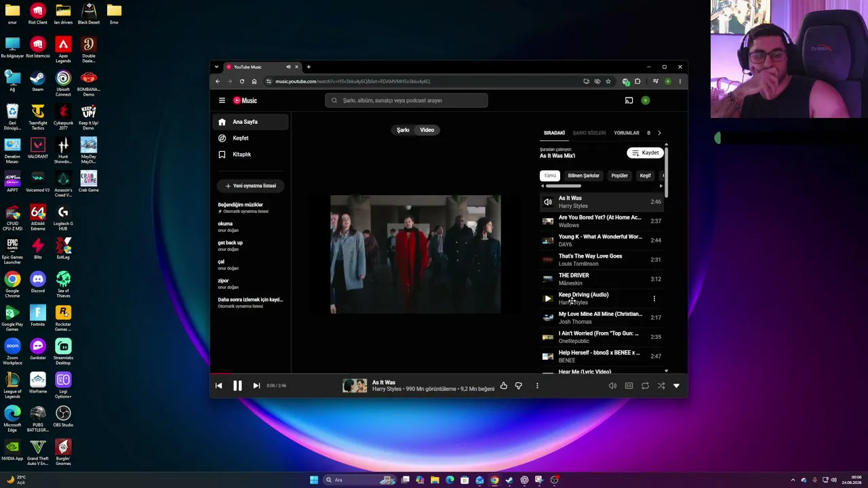
Task: Open the zipor playlist
Action: coord(251,283)
